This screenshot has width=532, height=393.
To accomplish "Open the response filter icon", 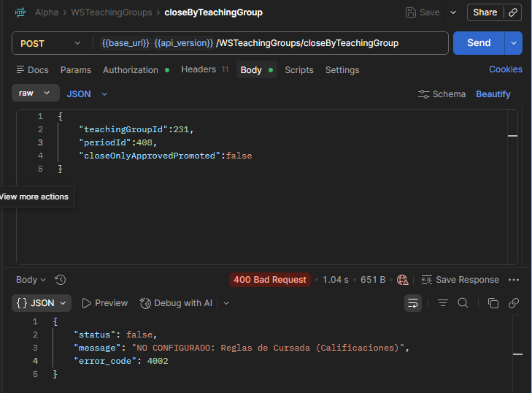I will [x=443, y=303].
